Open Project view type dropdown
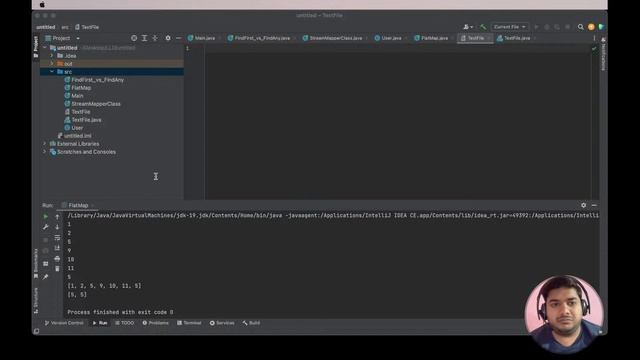The width and height of the screenshot is (640, 360). [62, 38]
